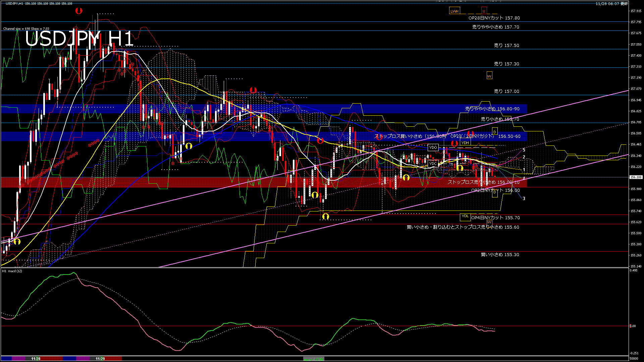Image resolution: width=644 pixels, height=362 pixels.
Task: Toggle the macd ON button at bottom
Action: pyautogui.click(x=314, y=359)
